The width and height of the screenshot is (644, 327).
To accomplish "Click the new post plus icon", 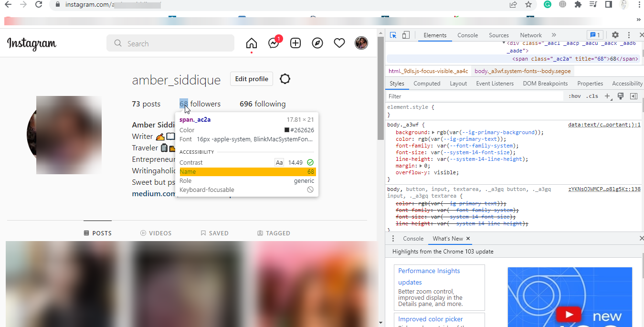I will coord(296,43).
